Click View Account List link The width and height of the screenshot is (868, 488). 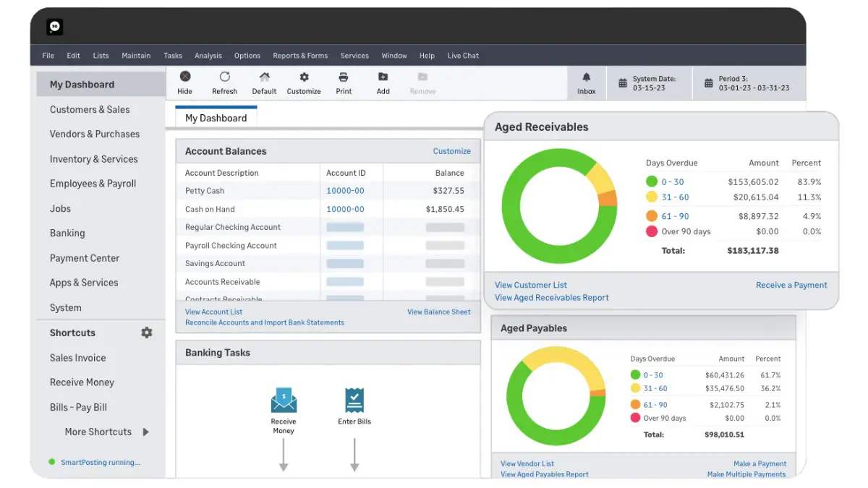point(213,312)
